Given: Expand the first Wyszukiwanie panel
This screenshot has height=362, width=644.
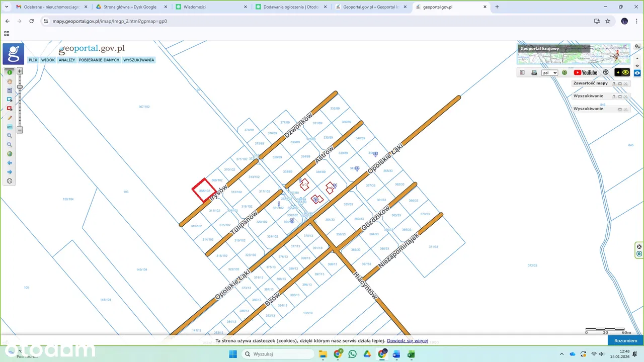Looking at the screenshot, I should (588, 96).
